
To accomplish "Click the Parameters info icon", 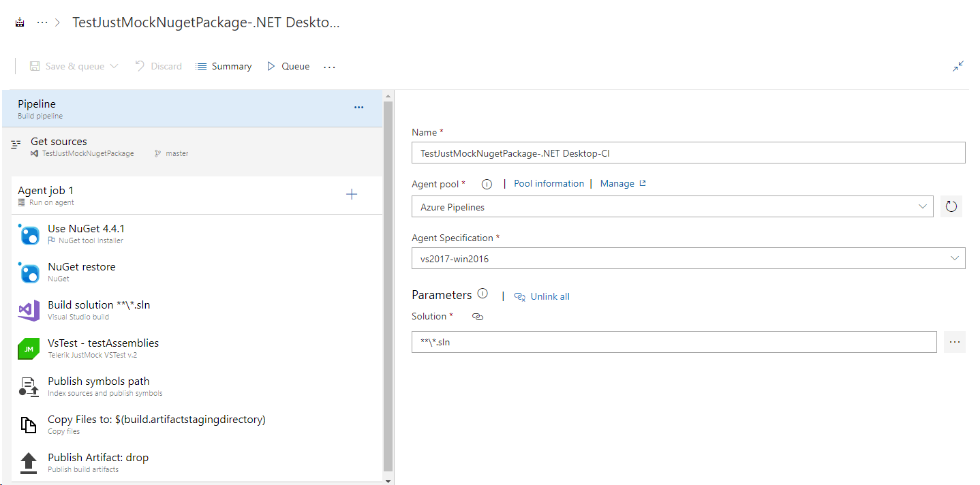I will point(483,294).
